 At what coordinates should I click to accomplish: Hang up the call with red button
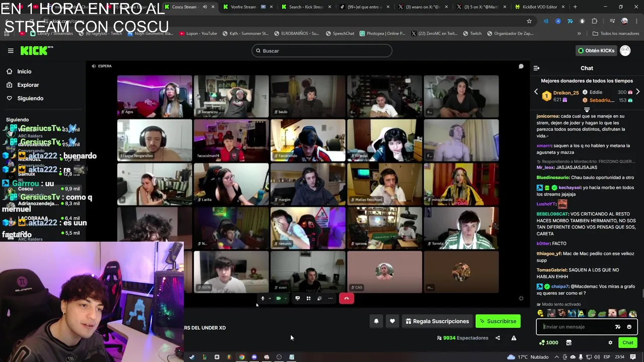347,299
